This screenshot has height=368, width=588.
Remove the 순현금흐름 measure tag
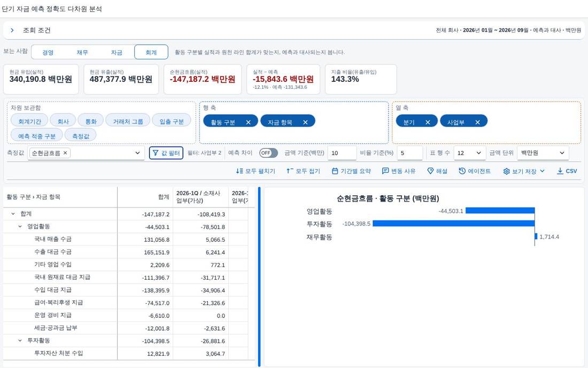coord(65,153)
